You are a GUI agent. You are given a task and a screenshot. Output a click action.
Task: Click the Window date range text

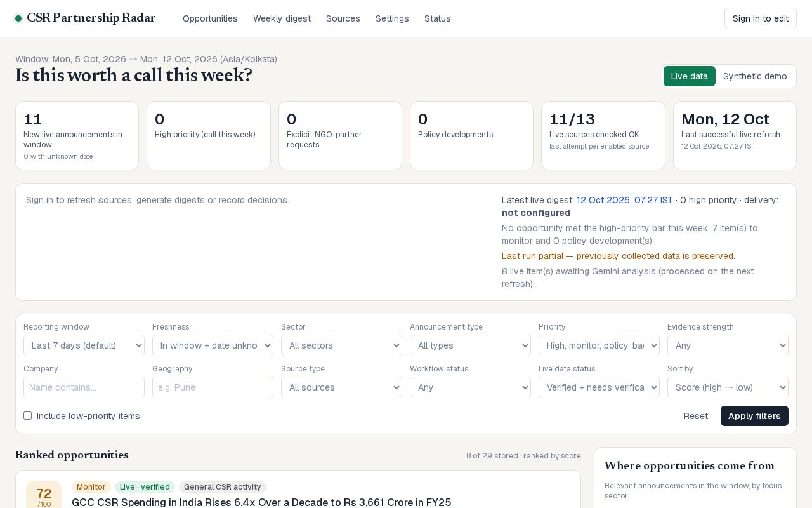point(146,59)
